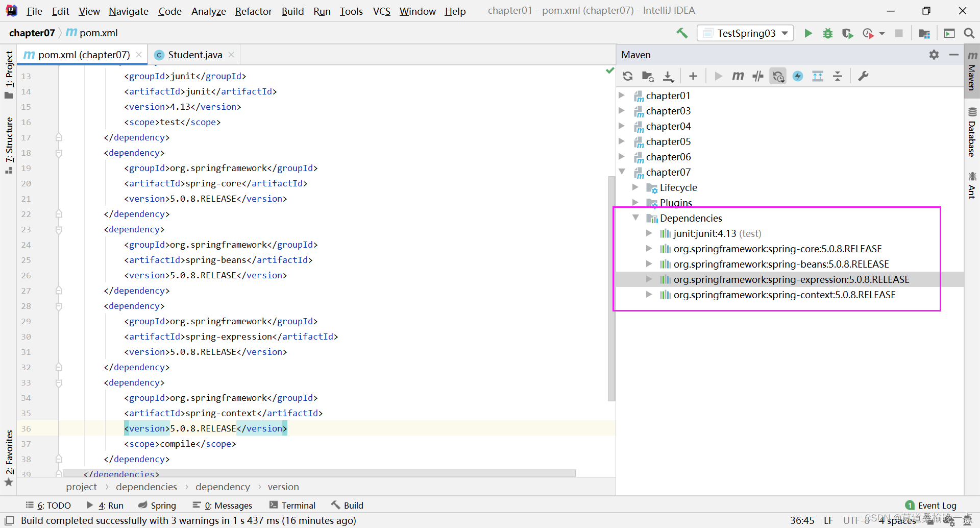The width and height of the screenshot is (980, 528).
Task: Fold the dependency block at line 18
Action: click(x=59, y=153)
